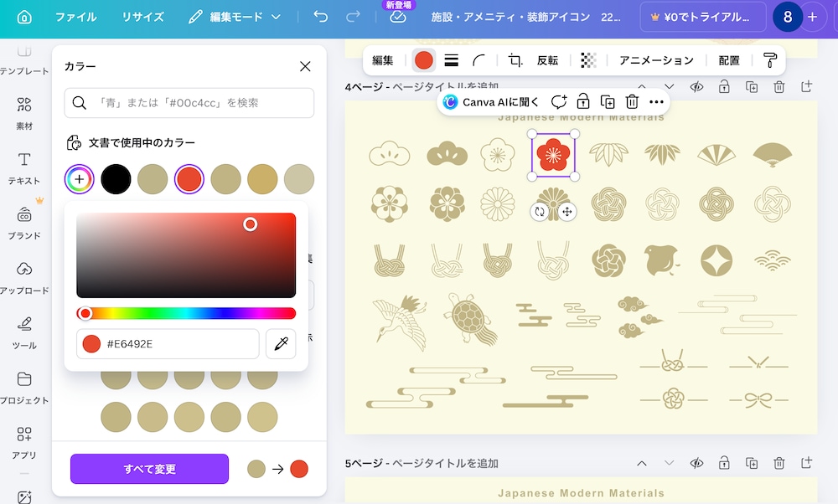Click the redo arrow
Viewport: 838px width, 504px height.
point(354,17)
